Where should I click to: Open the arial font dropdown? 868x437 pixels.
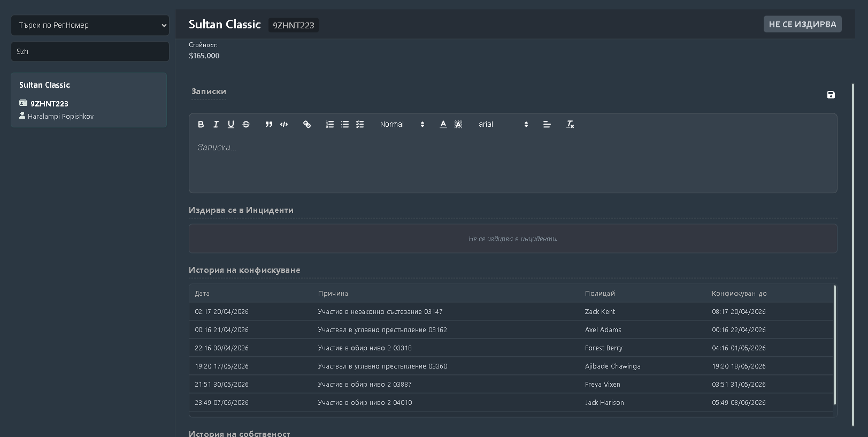(503, 124)
